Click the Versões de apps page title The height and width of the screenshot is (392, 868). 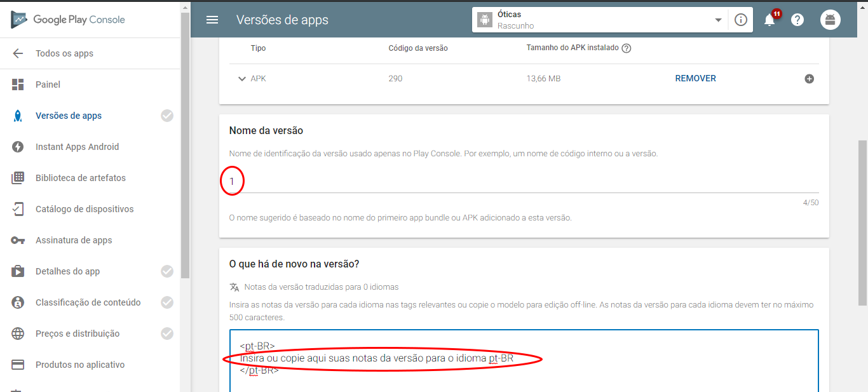coord(282,20)
